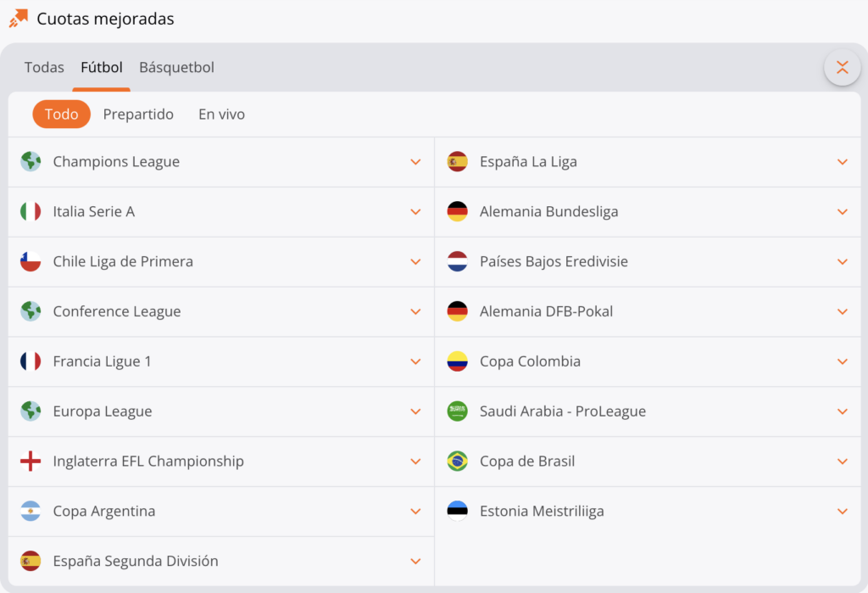Open the Básquetbol tab
Image resolution: width=868 pixels, height=593 pixels.
[176, 68]
